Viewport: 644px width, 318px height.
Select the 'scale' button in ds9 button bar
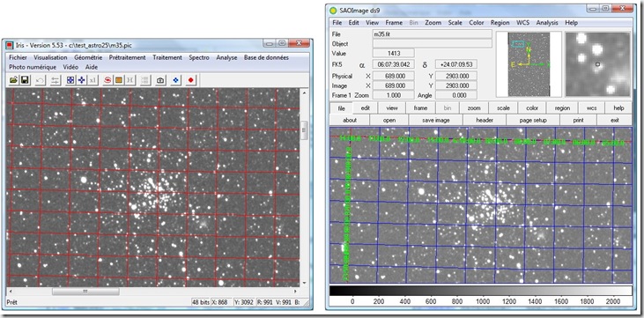pyautogui.click(x=503, y=108)
